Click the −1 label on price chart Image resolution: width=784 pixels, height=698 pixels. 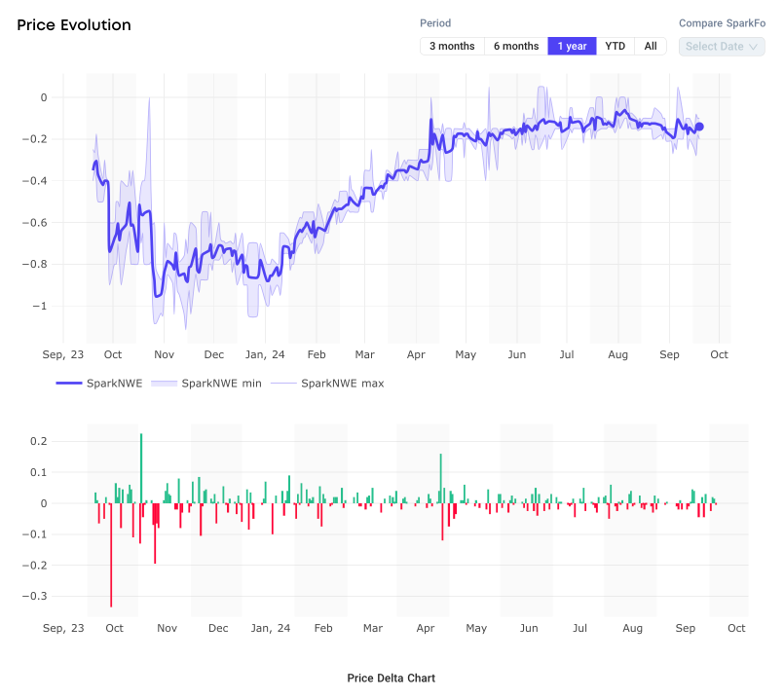pos(40,306)
